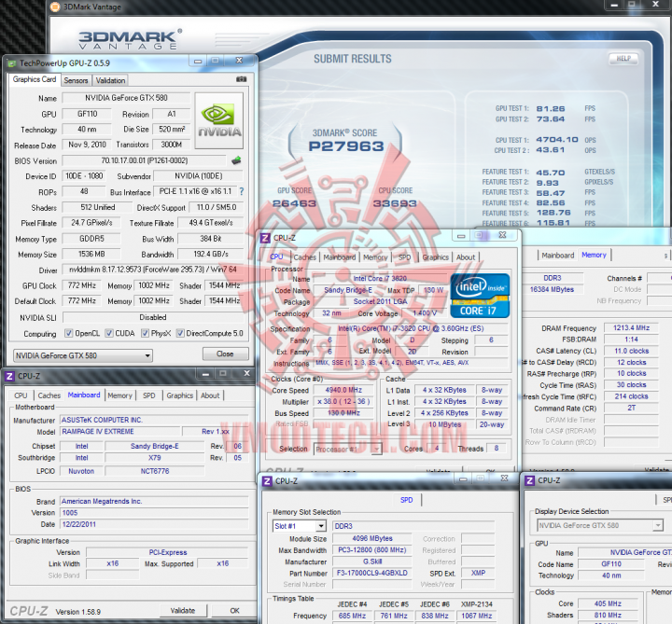672x624 pixels.
Task: Click the 3DMark Vantage title bar icon
Action: (x=55, y=7)
